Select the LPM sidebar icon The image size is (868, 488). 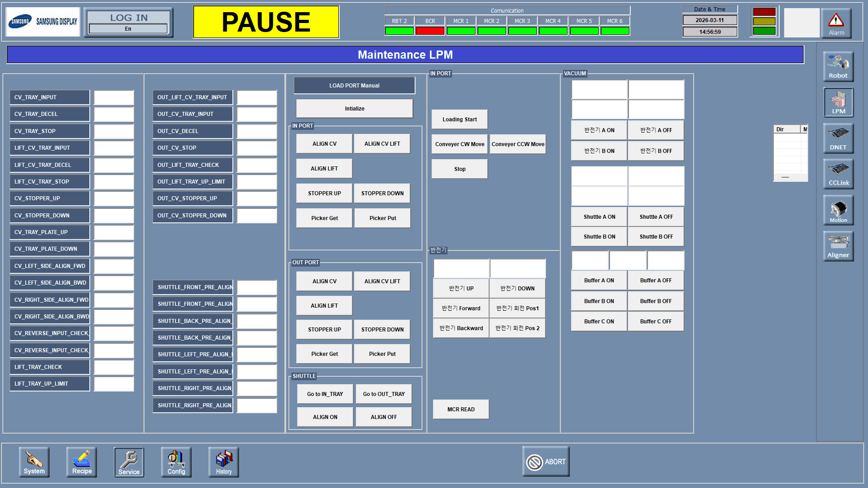click(838, 102)
